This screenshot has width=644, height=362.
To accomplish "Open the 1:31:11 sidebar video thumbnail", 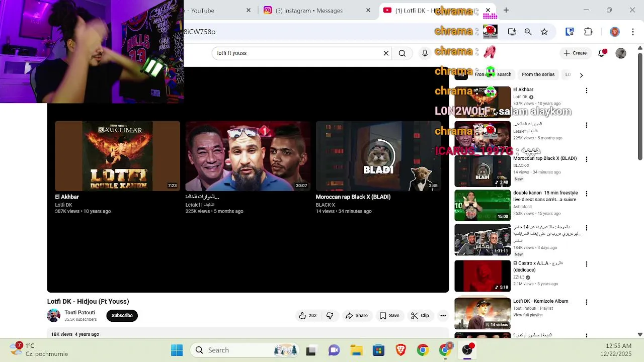I will coord(482,240).
